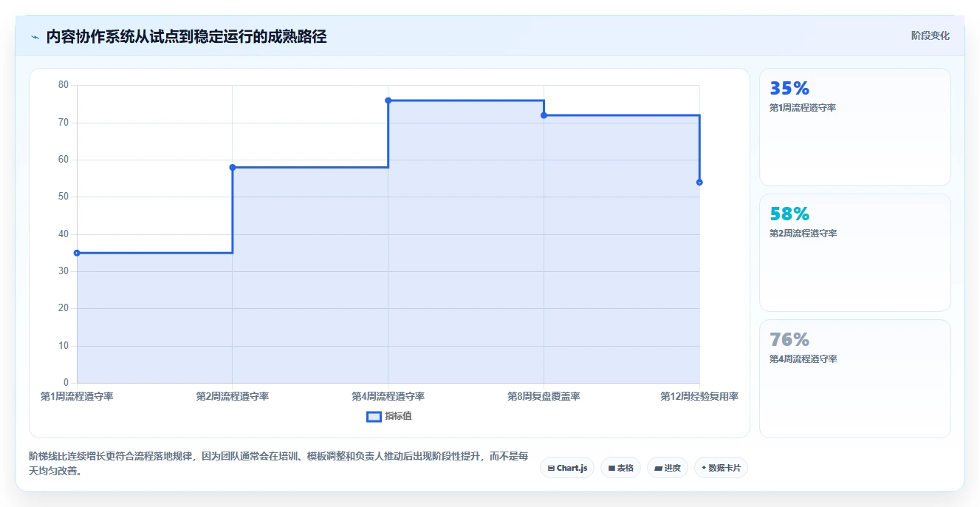Viewport: 980px width, 507px height.
Task: Select the 数据卡片 tag pill
Action: (721, 468)
